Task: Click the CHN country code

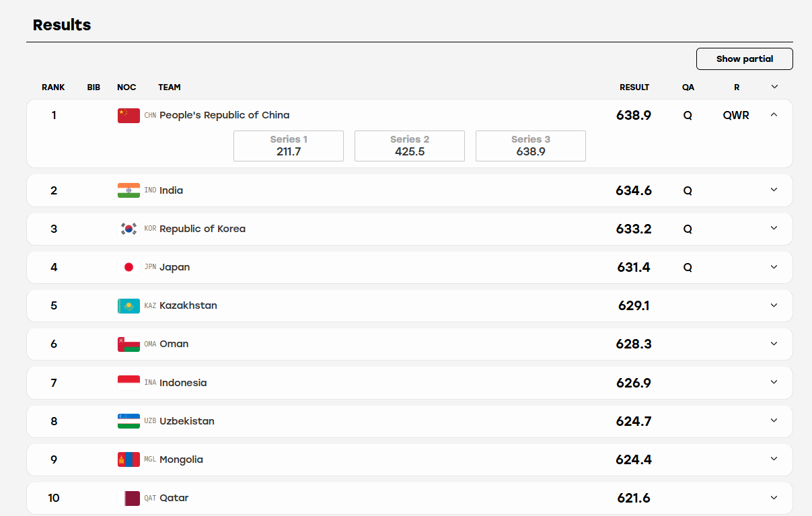Action: (150, 115)
